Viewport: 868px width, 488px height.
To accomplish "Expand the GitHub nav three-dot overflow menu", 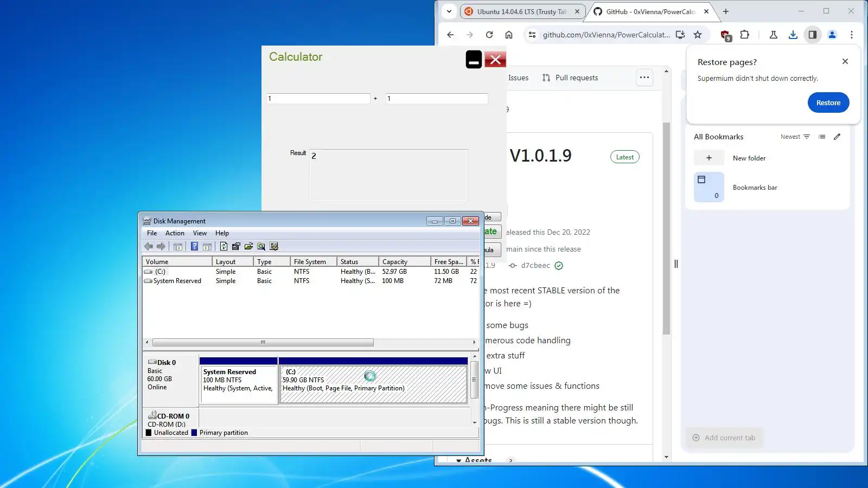I will pyautogui.click(x=644, y=78).
